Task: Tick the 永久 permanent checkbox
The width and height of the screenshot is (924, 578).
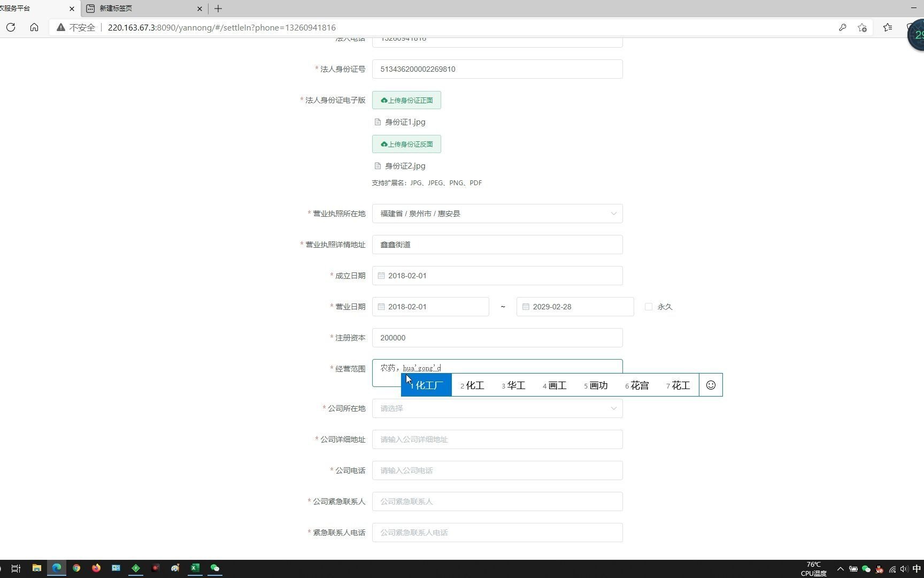Action: pyautogui.click(x=649, y=307)
